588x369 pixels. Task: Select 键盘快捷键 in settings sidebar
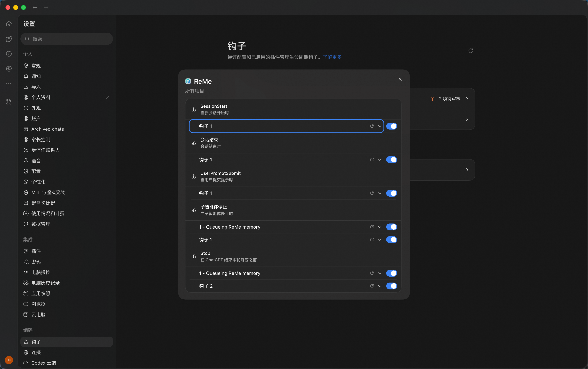click(x=67, y=203)
